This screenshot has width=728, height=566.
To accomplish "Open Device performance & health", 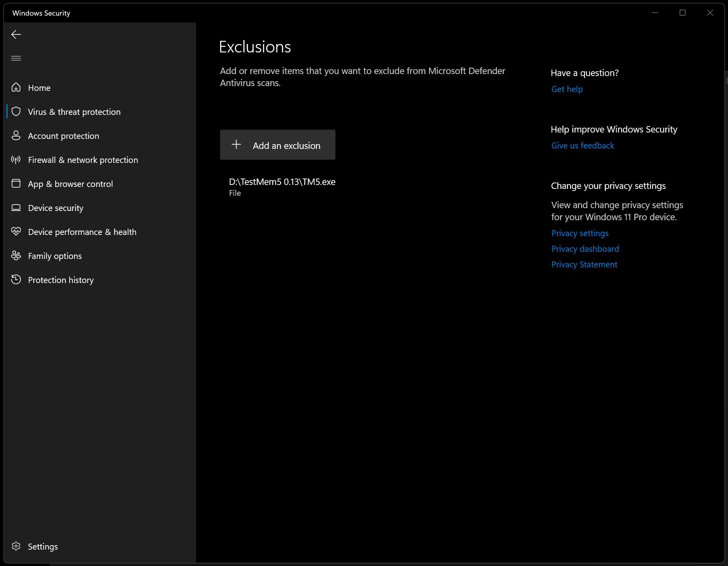I will 100,232.
